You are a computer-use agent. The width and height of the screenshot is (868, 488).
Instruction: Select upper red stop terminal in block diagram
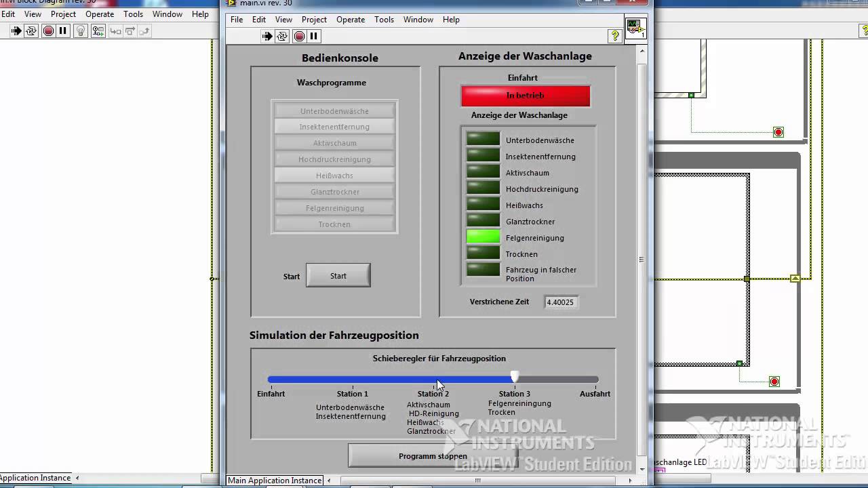pos(778,132)
